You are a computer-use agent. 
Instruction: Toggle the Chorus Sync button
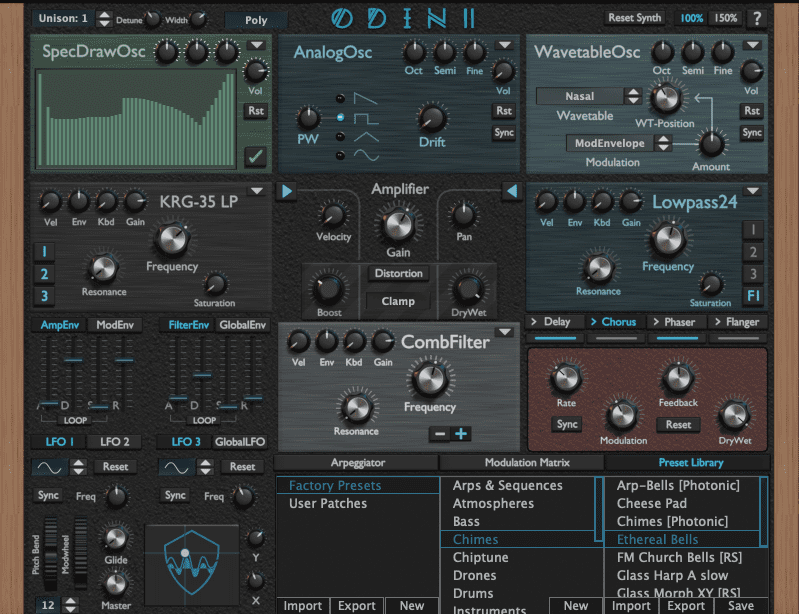pos(567,424)
